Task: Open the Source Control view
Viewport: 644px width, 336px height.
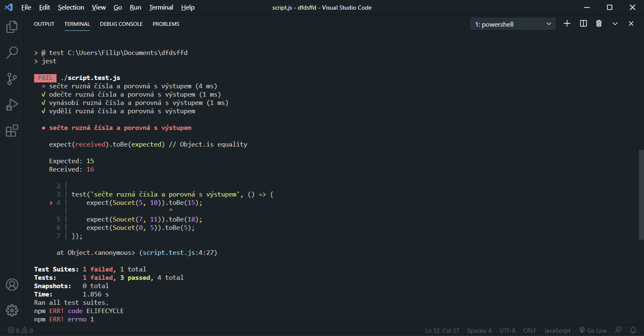Action: pyautogui.click(x=12, y=79)
